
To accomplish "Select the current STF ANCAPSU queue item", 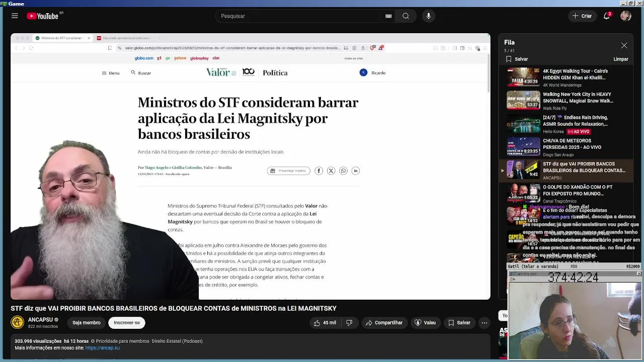I will point(566,170).
